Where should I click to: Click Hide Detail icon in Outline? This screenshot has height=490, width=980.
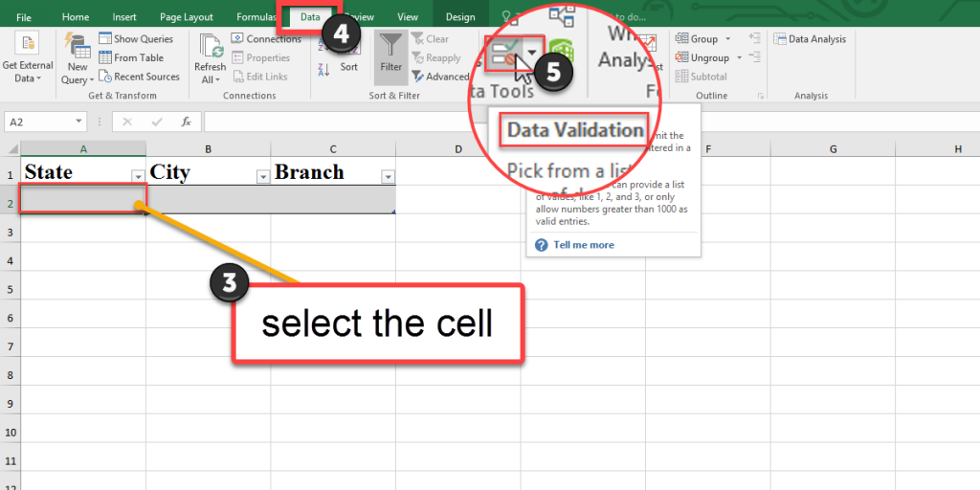(x=754, y=57)
